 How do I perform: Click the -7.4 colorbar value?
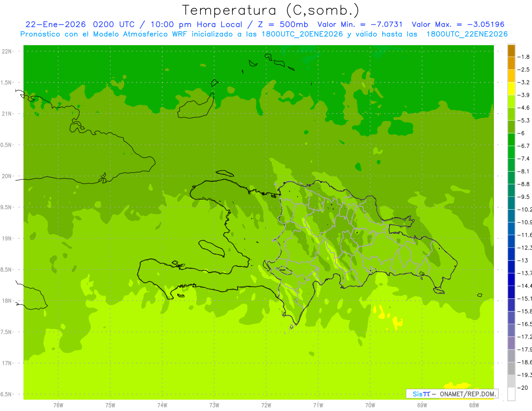pos(524,158)
